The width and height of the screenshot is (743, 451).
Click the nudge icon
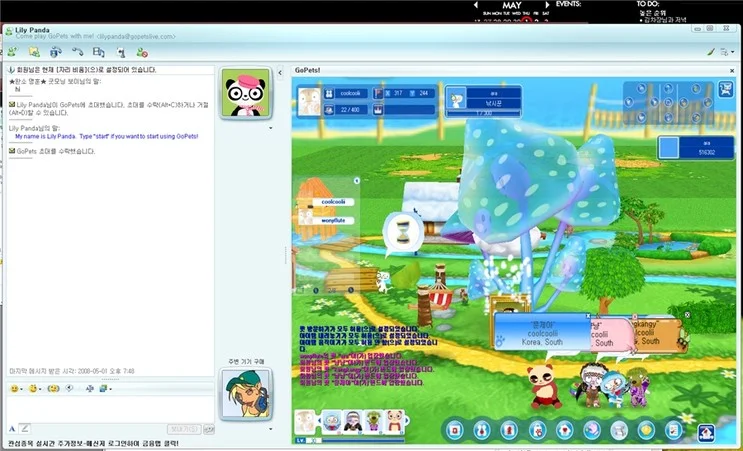(x=53, y=388)
